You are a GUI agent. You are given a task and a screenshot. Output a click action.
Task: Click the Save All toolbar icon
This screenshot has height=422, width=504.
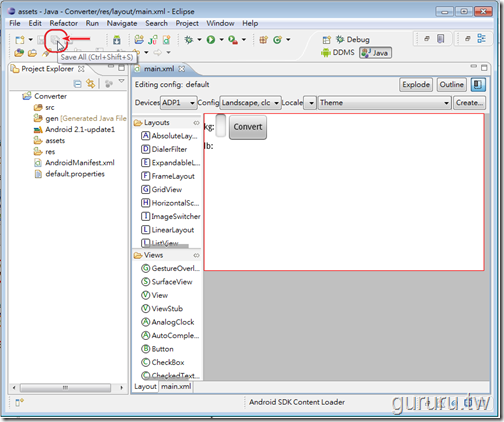tap(55, 40)
